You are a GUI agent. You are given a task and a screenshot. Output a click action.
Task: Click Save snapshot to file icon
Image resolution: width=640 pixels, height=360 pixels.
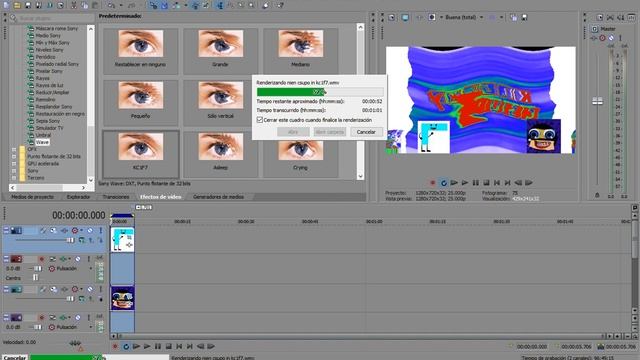[x=524, y=18]
